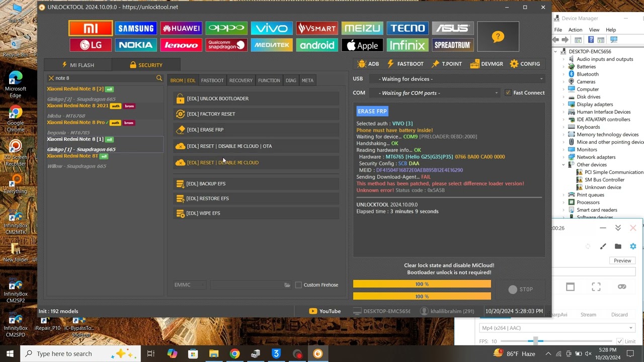
Task: Open the Meizu brand tile
Action: click(362, 28)
